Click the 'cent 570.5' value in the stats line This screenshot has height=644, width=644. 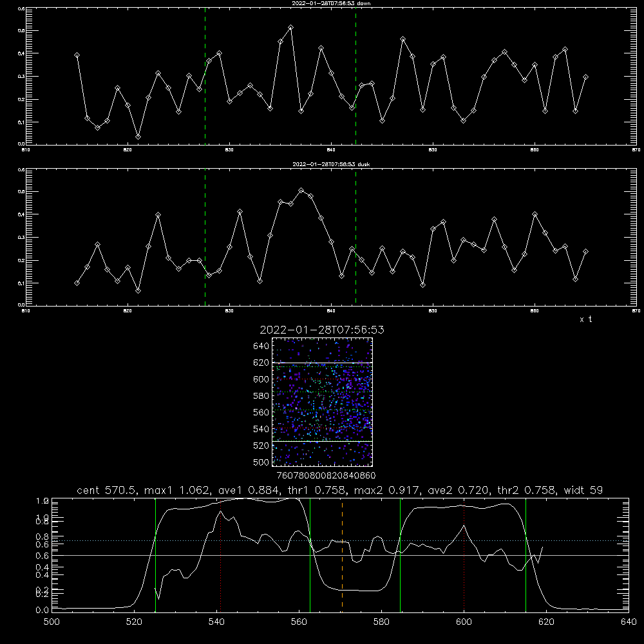click(x=107, y=490)
